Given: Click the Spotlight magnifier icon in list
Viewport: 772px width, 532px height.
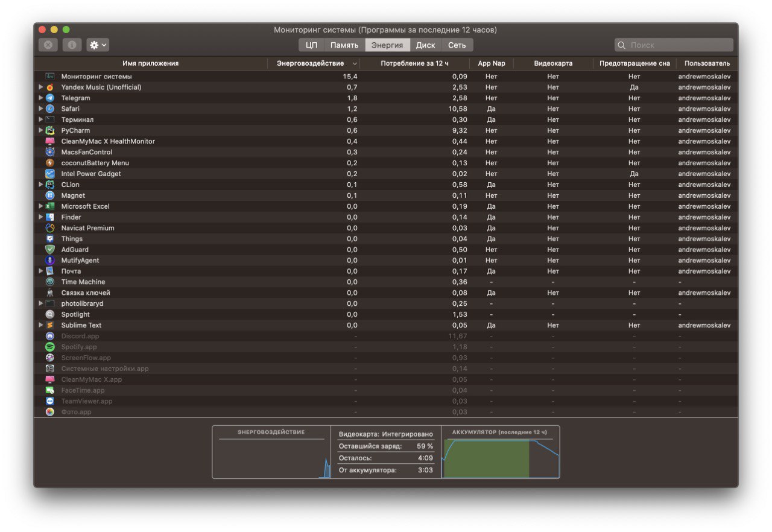Looking at the screenshot, I should (x=50, y=314).
